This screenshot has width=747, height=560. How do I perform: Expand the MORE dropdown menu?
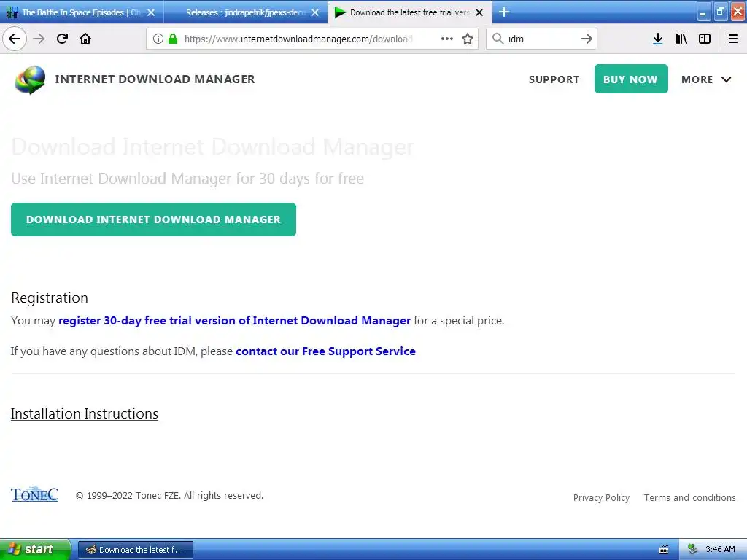click(706, 79)
